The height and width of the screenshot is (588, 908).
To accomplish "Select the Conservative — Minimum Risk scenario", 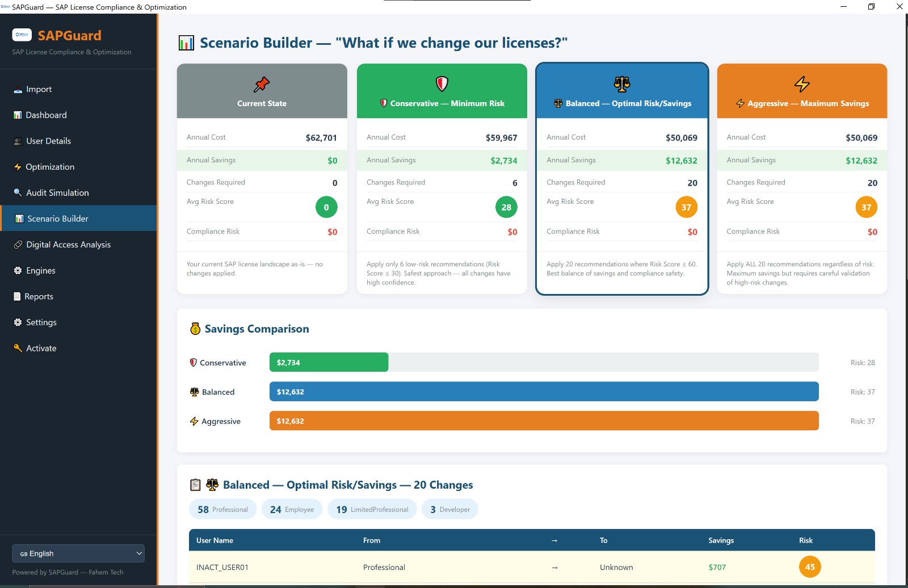I will [x=442, y=178].
